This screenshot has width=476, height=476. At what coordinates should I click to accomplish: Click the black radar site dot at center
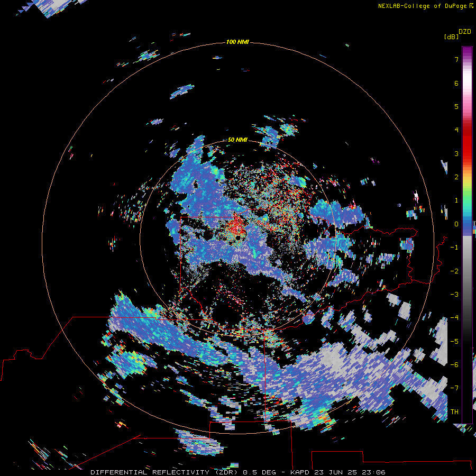(238, 237)
